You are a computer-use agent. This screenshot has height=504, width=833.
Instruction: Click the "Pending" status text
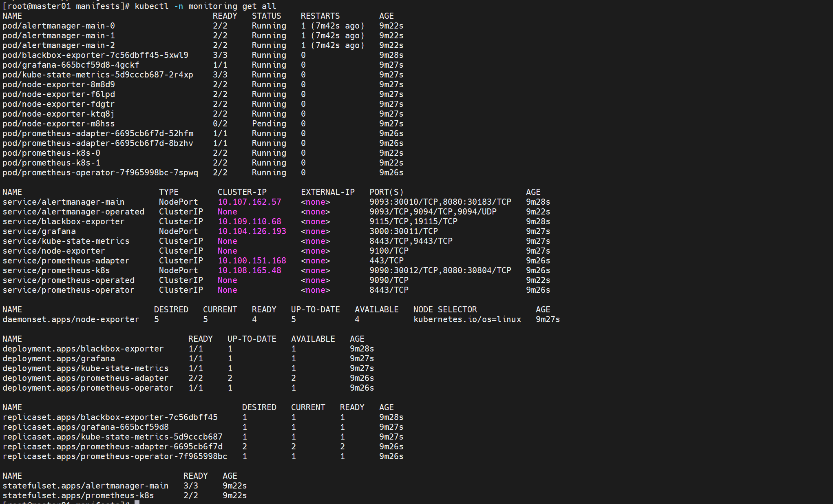click(269, 124)
